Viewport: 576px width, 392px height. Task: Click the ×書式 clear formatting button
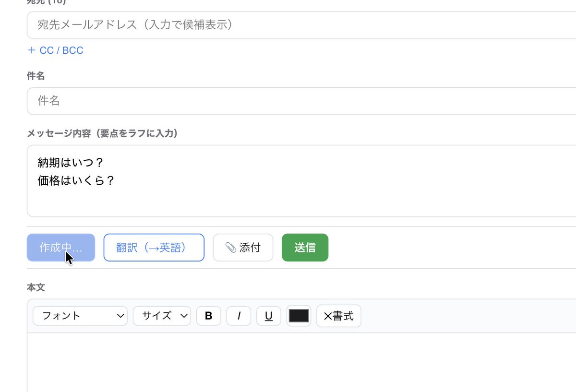pos(339,316)
